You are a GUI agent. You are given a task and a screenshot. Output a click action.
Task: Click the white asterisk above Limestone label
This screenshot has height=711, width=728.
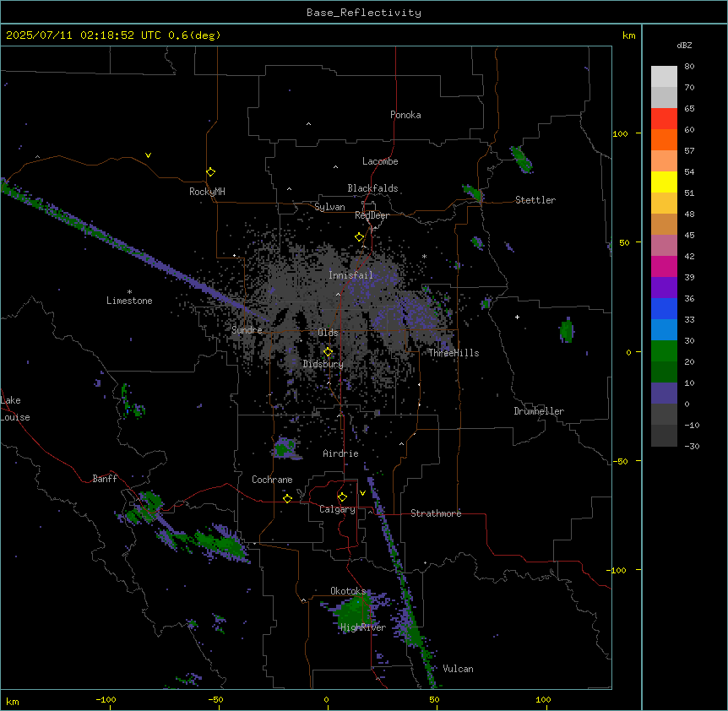point(129,292)
